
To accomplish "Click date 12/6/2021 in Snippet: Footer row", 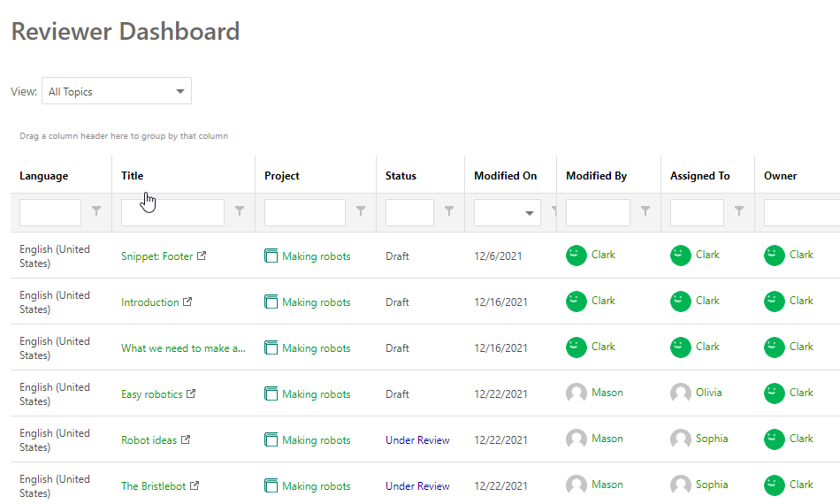I will (498, 256).
